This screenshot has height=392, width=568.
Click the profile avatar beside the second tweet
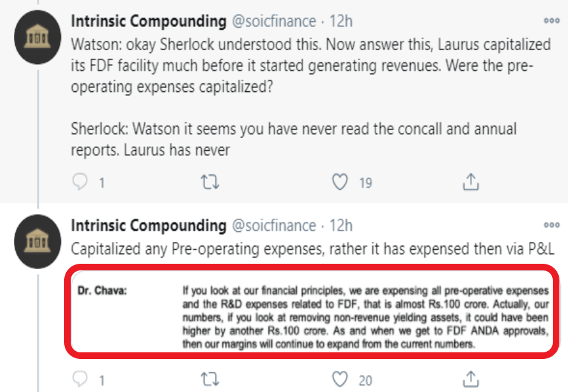point(38,243)
